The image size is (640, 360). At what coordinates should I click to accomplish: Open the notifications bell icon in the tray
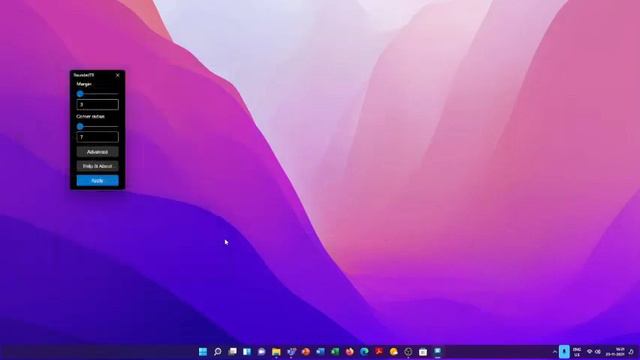pyautogui.click(x=631, y=351)
